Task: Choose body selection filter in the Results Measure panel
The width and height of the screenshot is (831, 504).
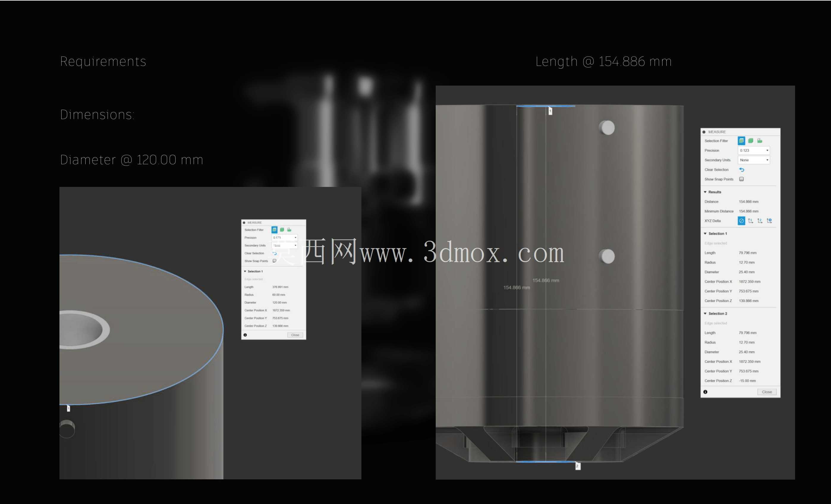Action: pyautogui.click(x=751, y=141)
